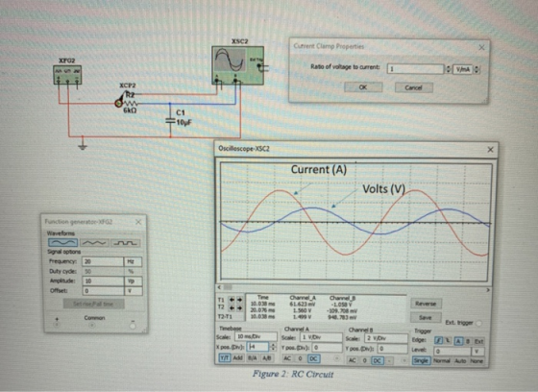
Task: Select Auto trigger mode
Action: coord(460,360)
